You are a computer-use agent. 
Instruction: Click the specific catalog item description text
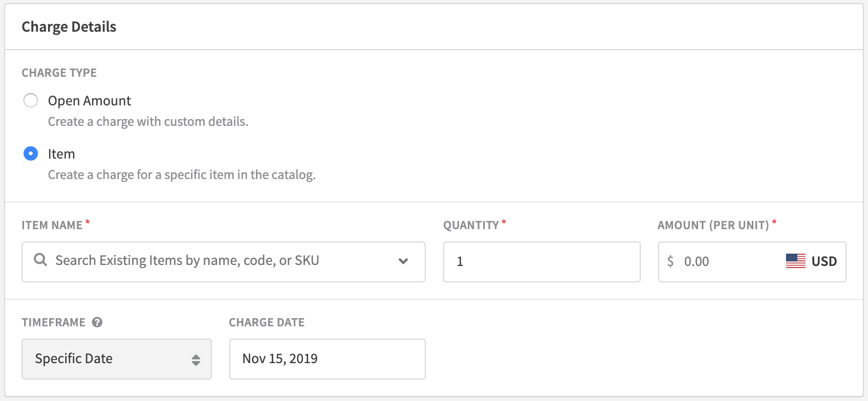(x=182, y=175)
